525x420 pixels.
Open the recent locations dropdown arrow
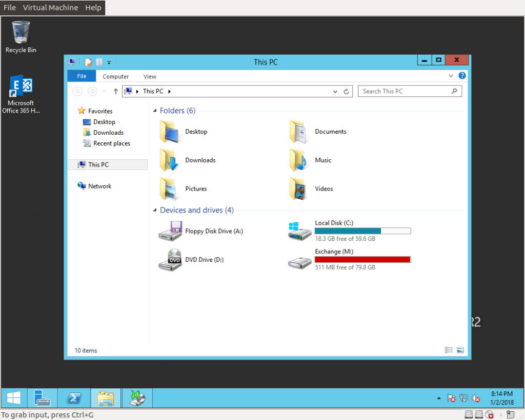[x=105, y=91]
